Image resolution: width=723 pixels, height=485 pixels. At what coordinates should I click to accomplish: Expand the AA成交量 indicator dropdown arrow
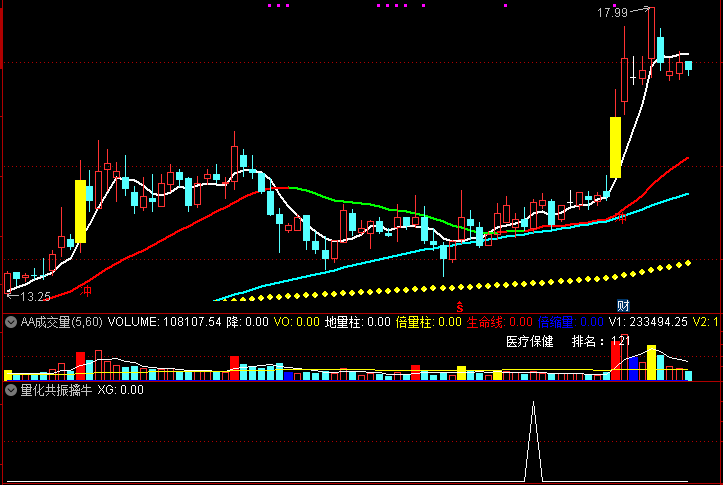[11, 322]
